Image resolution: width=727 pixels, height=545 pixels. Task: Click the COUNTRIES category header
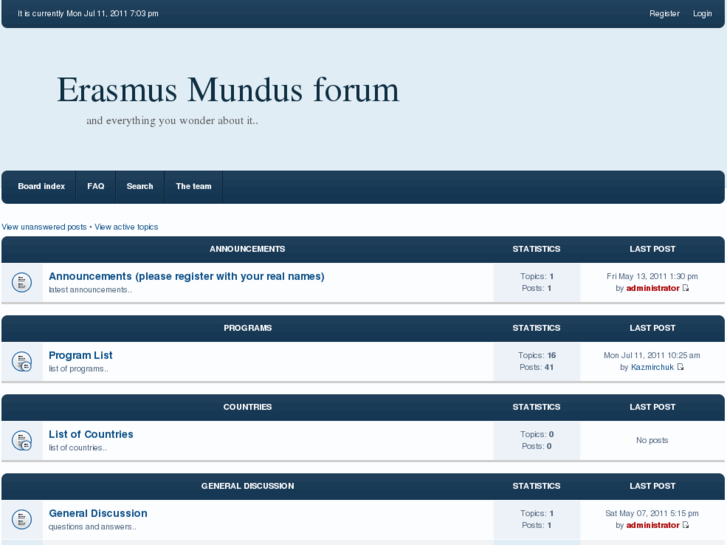248,407
